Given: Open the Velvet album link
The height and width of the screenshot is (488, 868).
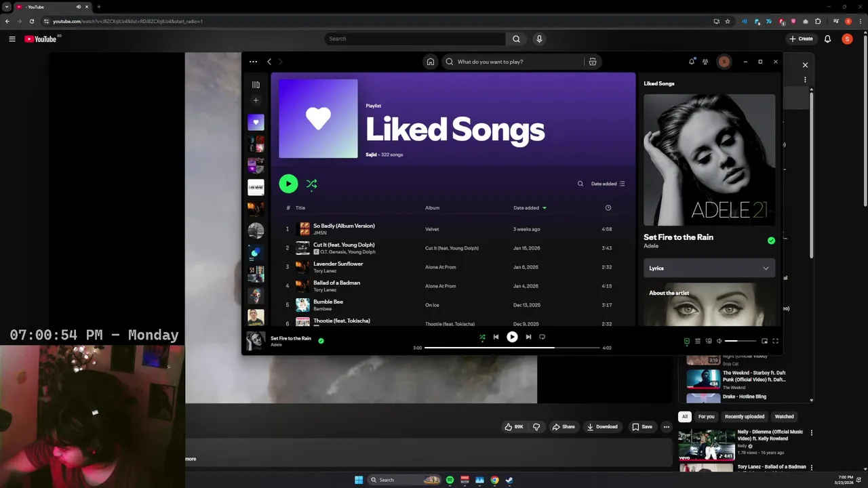Looking at the screenshot, I should pyautogui.click(x=432, y=229).
